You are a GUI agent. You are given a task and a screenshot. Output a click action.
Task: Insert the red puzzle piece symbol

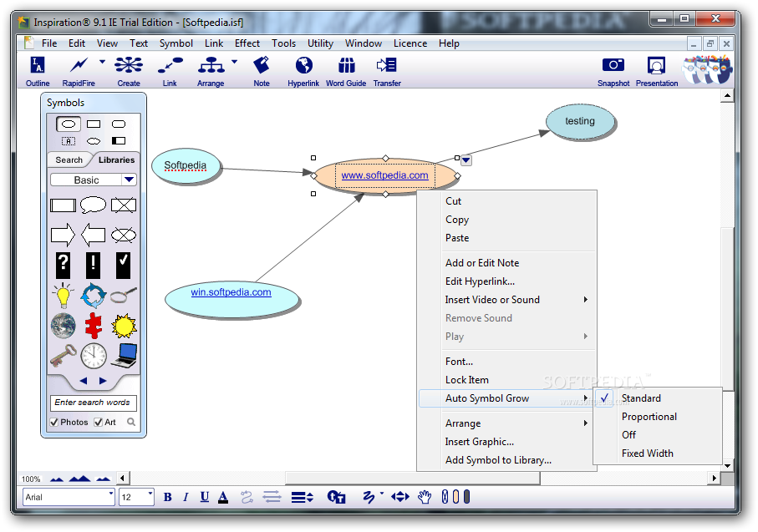pos(94,325)
